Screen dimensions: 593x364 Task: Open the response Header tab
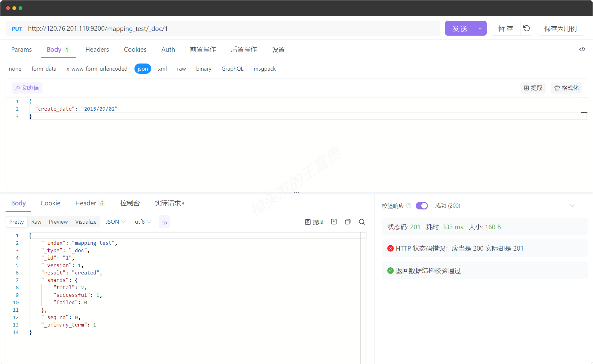point(90,203)
